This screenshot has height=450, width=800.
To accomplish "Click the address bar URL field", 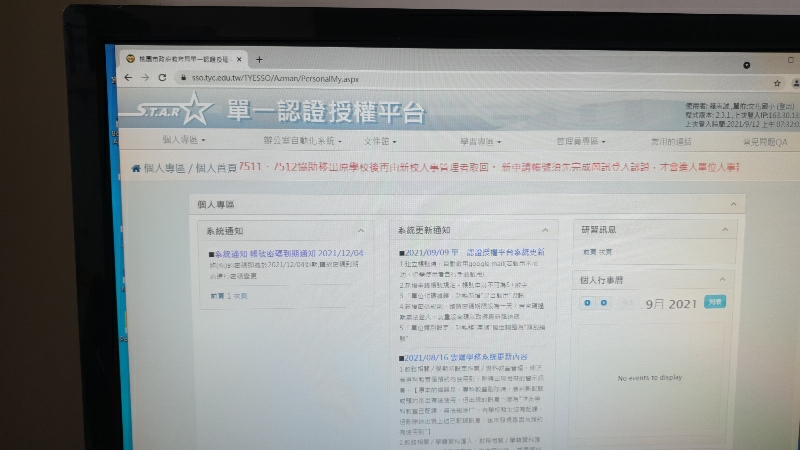I will click(276, 79).
